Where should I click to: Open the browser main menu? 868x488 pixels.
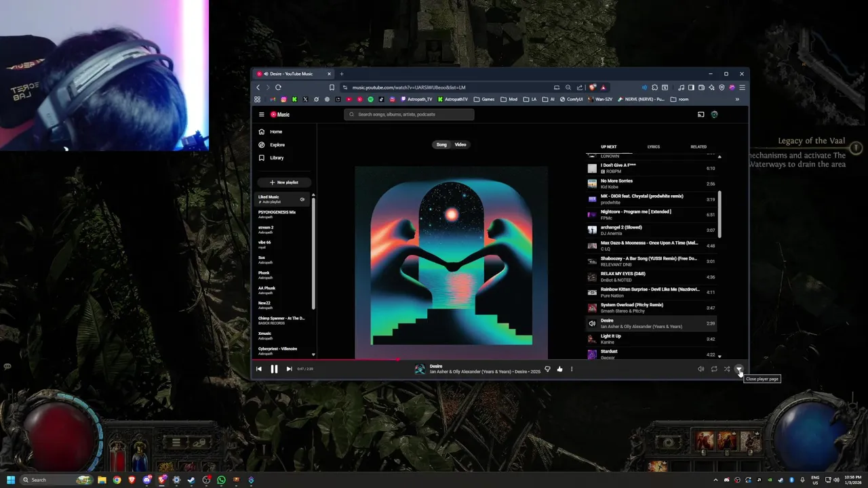coord(742,87)
